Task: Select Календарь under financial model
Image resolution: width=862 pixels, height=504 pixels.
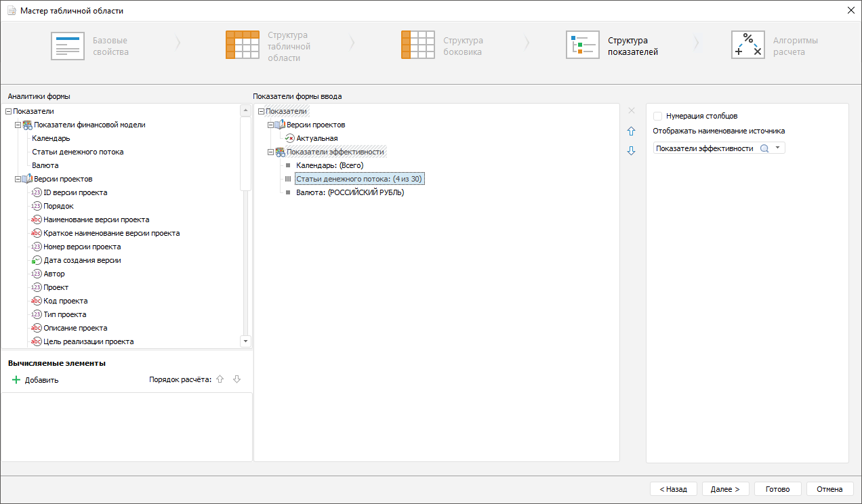Action: 51,138
